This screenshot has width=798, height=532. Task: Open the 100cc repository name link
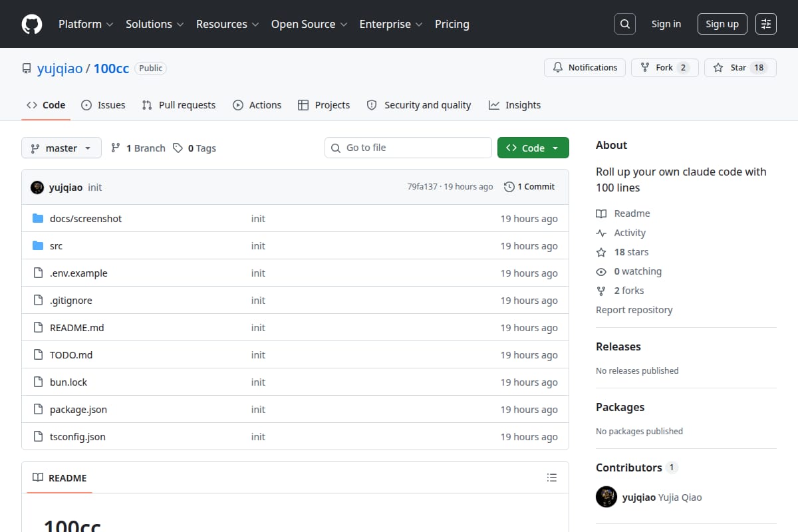tap(111, 68)
